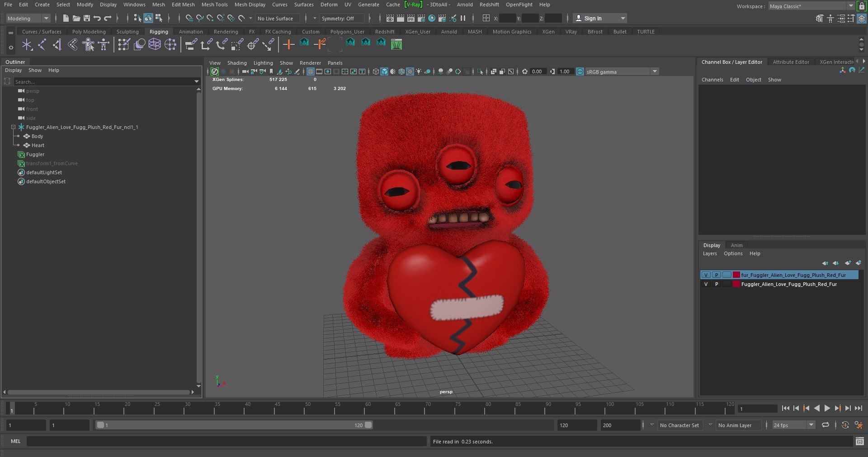Go to start of playback range
868x457 pixels.
[785, 408]
